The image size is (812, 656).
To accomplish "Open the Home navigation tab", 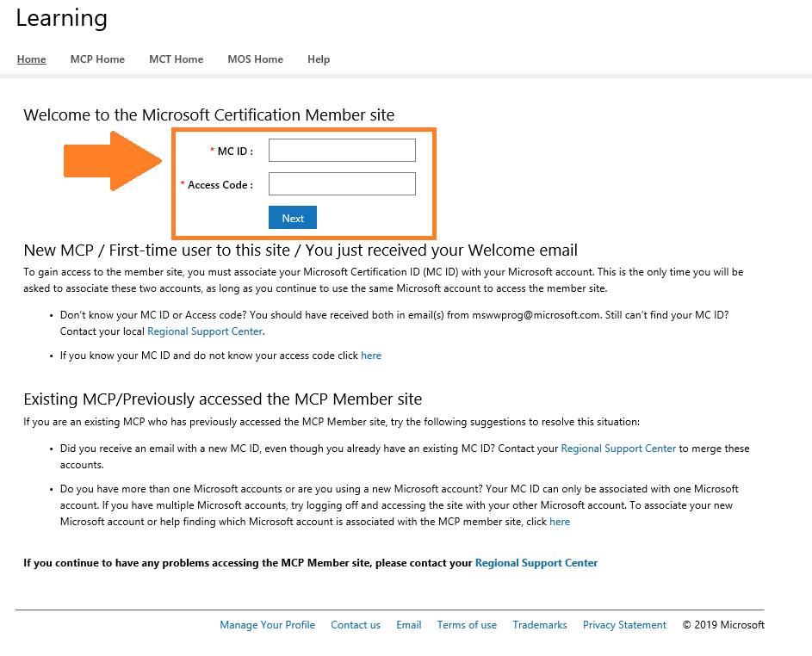I will [32, 59].
